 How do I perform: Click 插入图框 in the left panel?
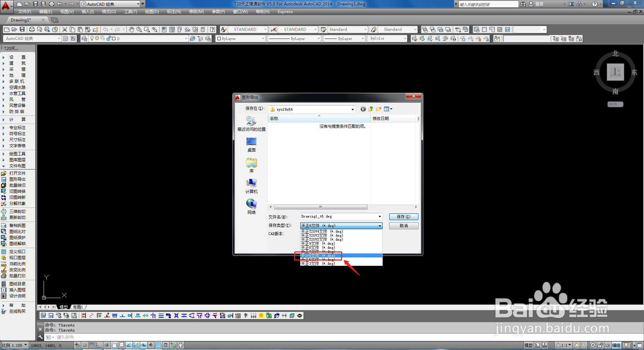[17, 290]
